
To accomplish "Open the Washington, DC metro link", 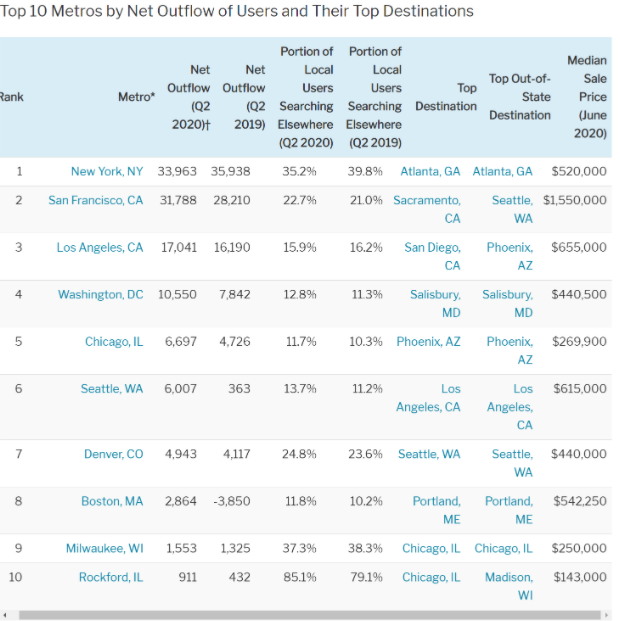I will tap(100, 294).
